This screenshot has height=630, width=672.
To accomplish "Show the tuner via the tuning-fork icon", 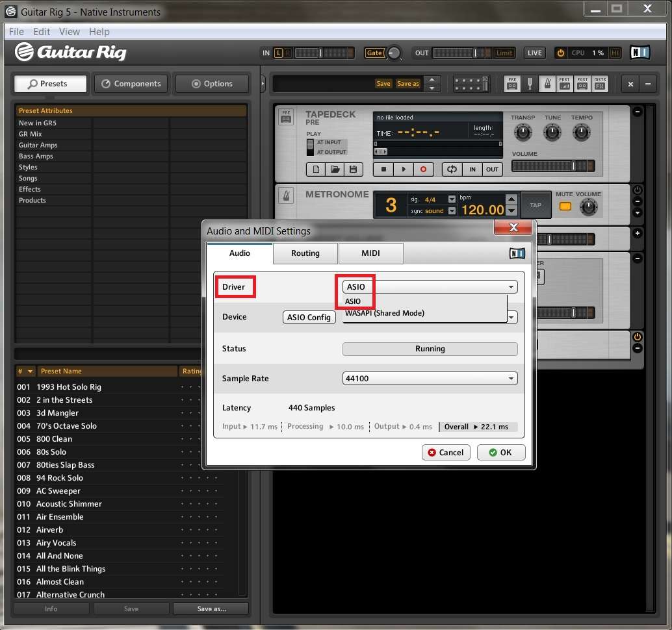I will pos(530,84).
